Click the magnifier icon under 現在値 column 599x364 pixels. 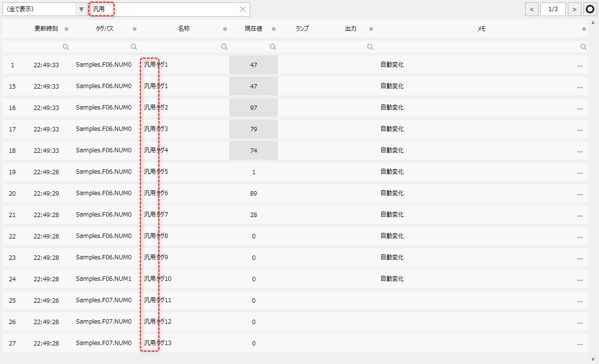(272, 46)
